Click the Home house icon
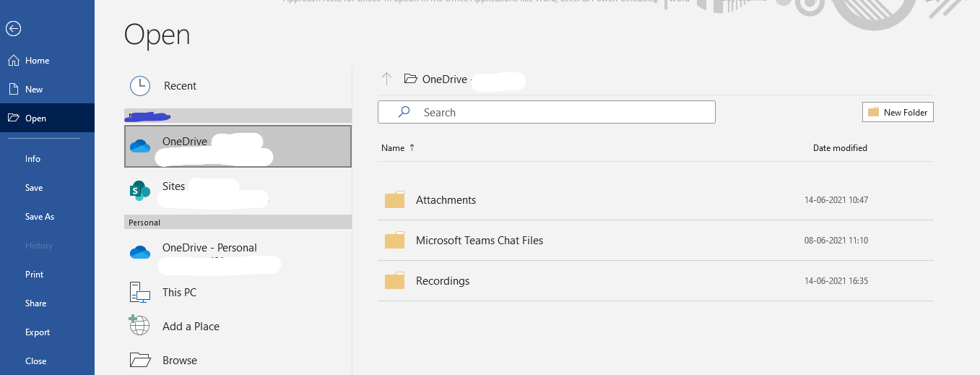 [x=13, y=61]
